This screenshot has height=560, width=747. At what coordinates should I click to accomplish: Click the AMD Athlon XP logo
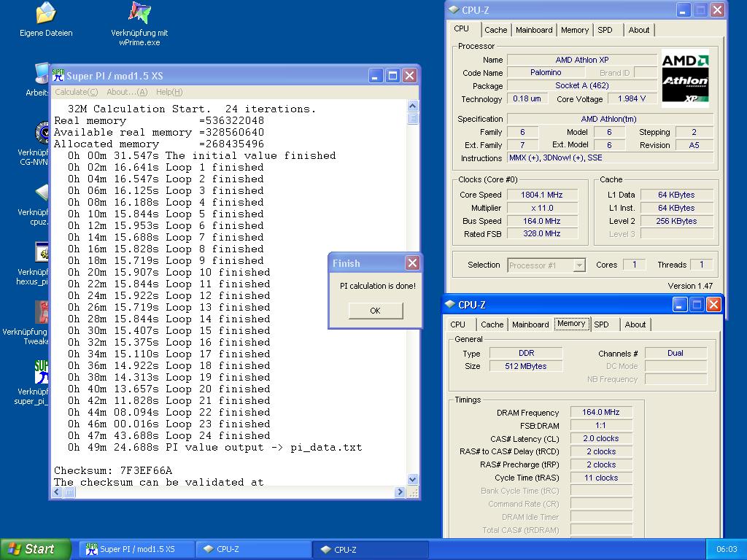click(685, 78)
